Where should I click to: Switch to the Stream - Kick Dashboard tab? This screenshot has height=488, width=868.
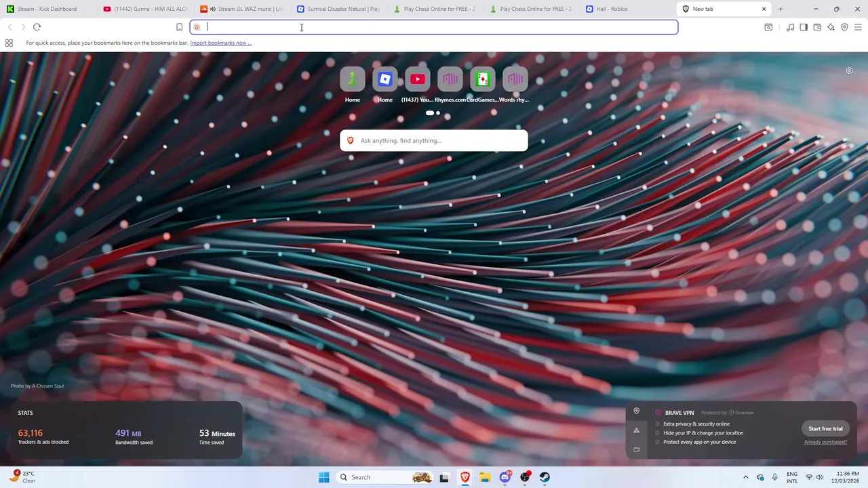[x=47, y=9]
